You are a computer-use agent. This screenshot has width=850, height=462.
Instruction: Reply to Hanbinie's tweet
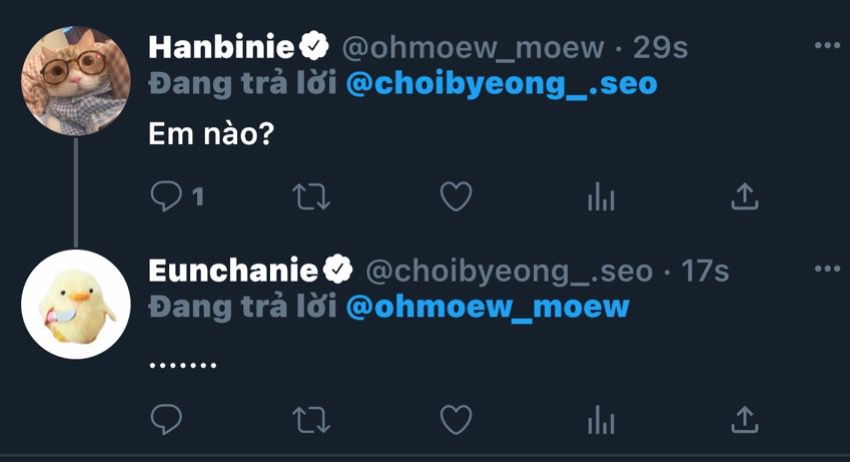[x=166, y=196]
